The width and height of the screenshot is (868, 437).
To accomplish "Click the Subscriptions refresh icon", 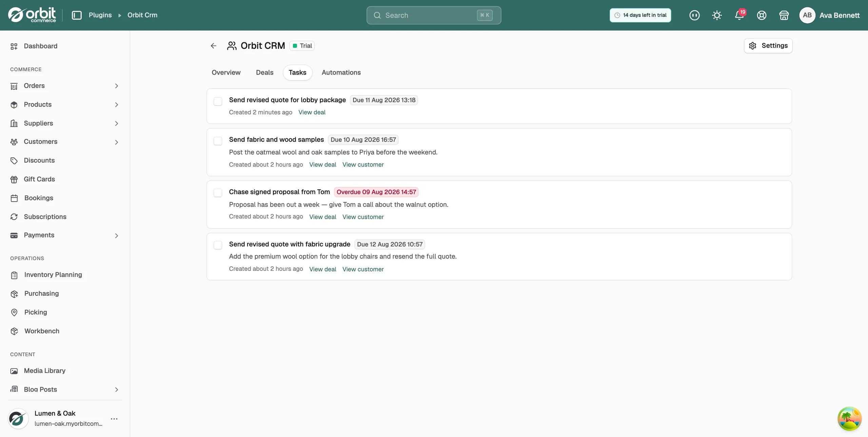I will click(14, 217).
